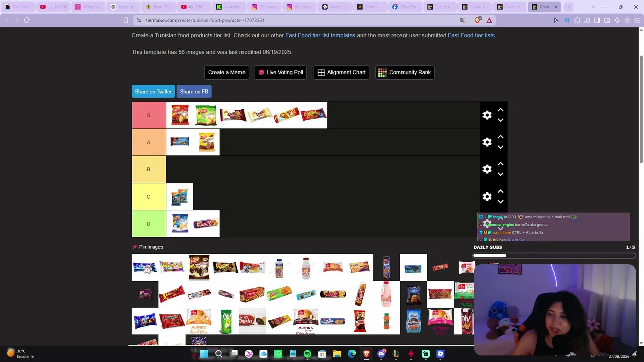Open settings gear for the B tier row
The width and height of the screenshot is (644, 362).
(x=487, y=169)
